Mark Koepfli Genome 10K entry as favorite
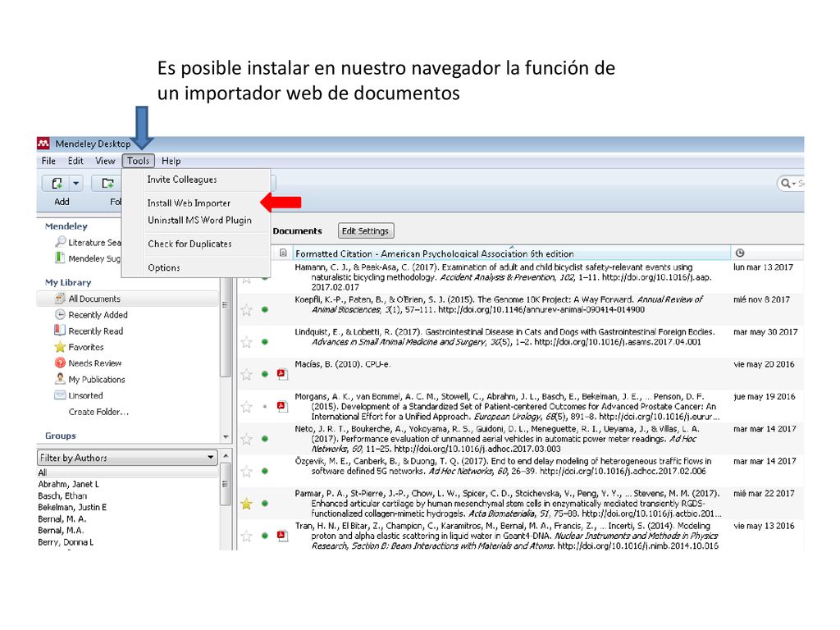This screenshot has height=630, width=840. [x=246, y=309]
